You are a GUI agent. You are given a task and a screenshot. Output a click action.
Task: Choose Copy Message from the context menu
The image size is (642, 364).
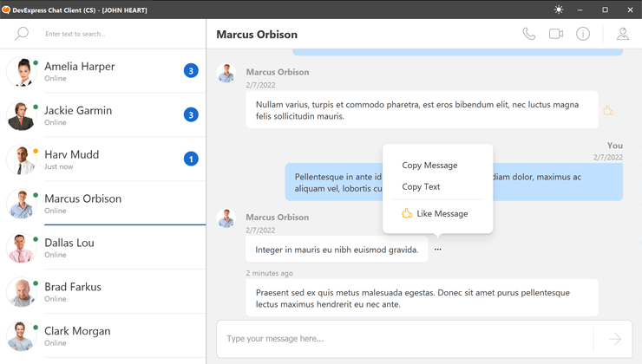429,165
